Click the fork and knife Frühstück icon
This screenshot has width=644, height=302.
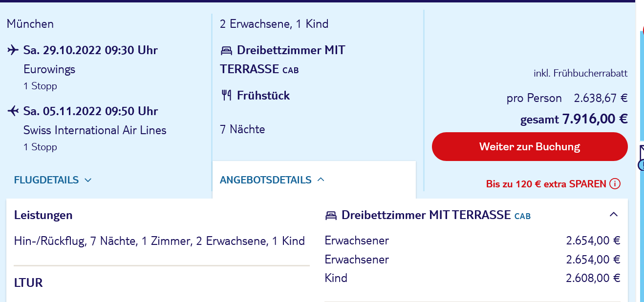click(226, 95)
